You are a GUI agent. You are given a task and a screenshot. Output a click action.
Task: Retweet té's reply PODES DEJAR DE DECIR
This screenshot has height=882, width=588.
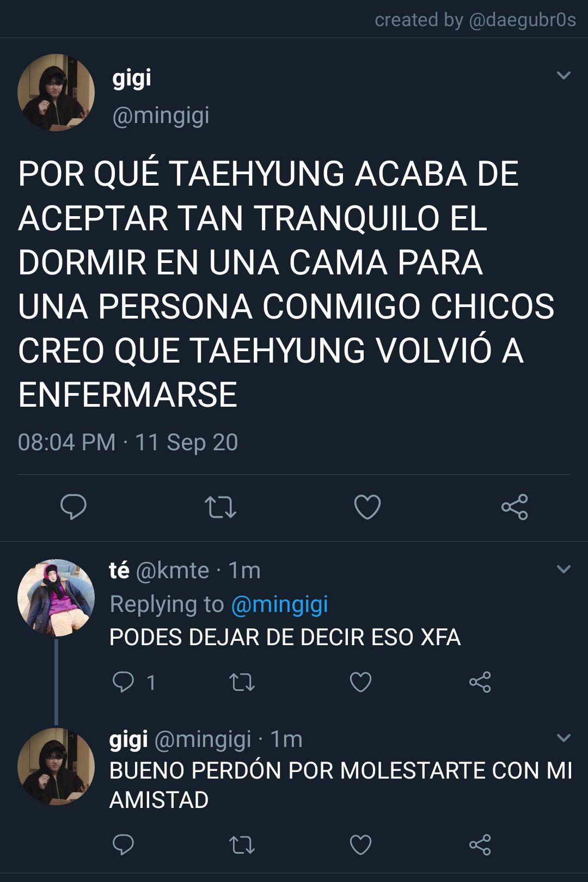tap(242, 682)
